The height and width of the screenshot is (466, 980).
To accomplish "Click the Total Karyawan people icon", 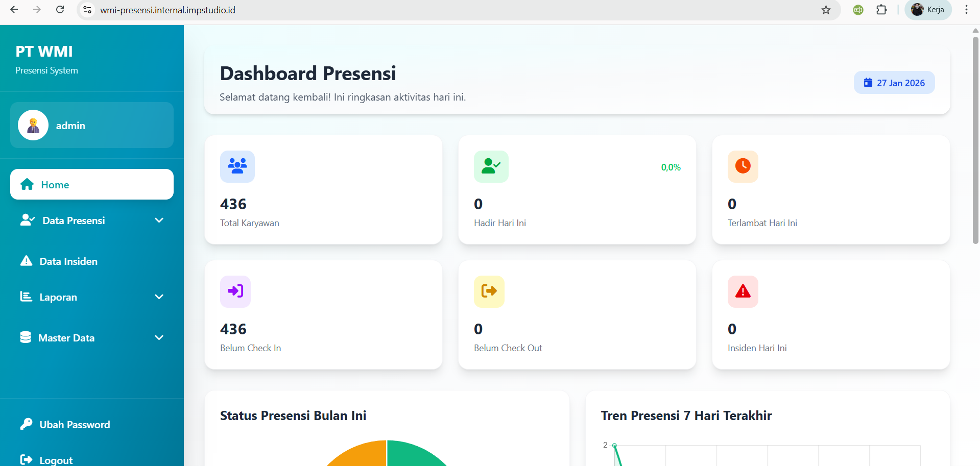I will point(237,166).
